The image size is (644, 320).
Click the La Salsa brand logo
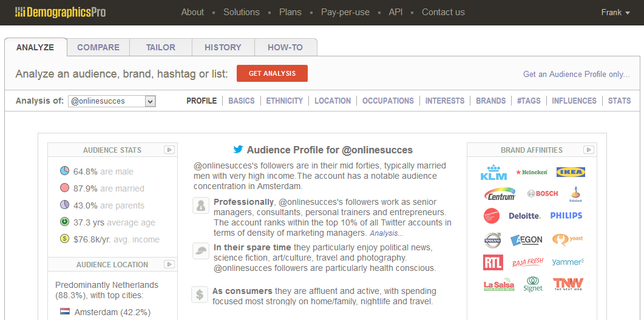tap(498, 285)
